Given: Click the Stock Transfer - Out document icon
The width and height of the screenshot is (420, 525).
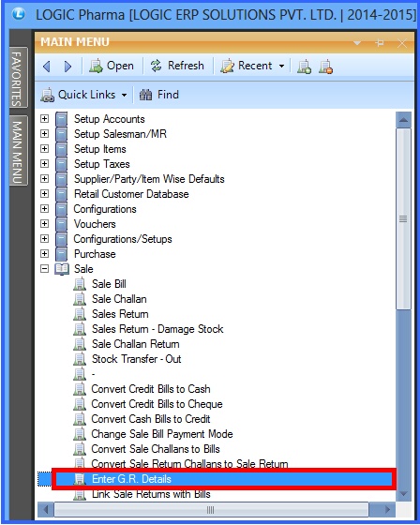Looking at the screenshot, I should 80,359.
